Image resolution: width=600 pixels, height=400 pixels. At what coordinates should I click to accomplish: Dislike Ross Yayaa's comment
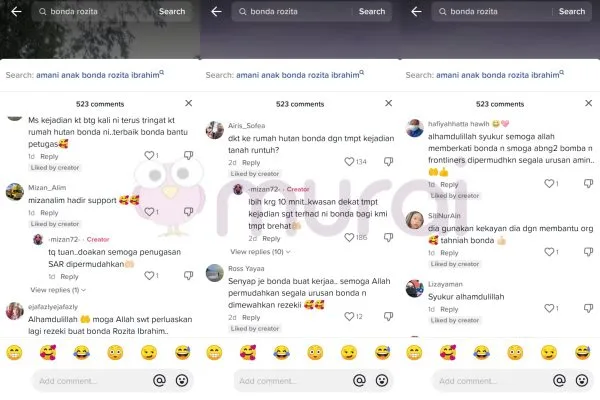[x=388, y=317]
